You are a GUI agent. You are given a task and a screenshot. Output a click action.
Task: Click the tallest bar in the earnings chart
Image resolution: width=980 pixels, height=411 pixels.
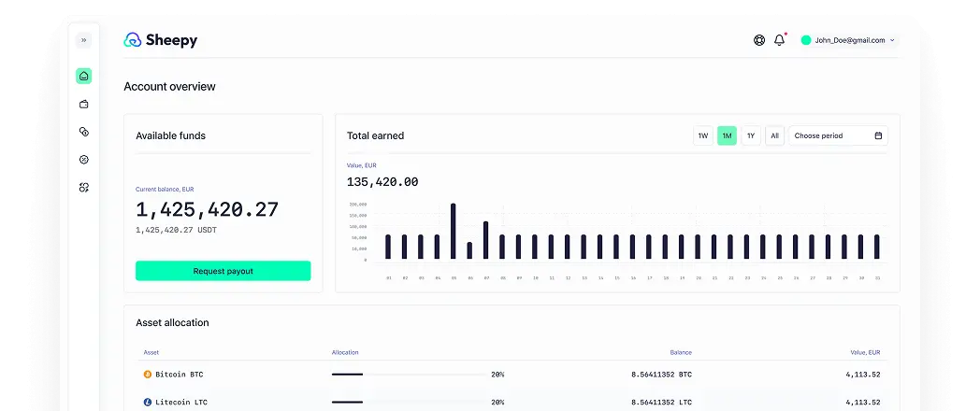pyautogui.click(x=454, y=231)
